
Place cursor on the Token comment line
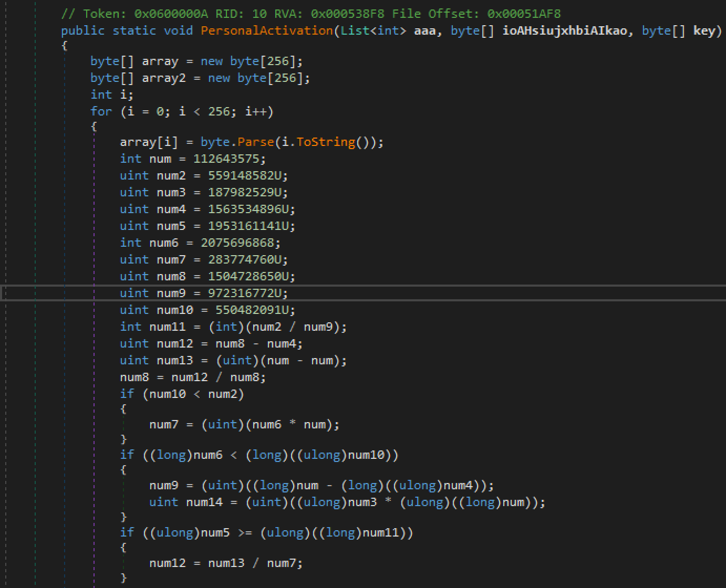310,13
